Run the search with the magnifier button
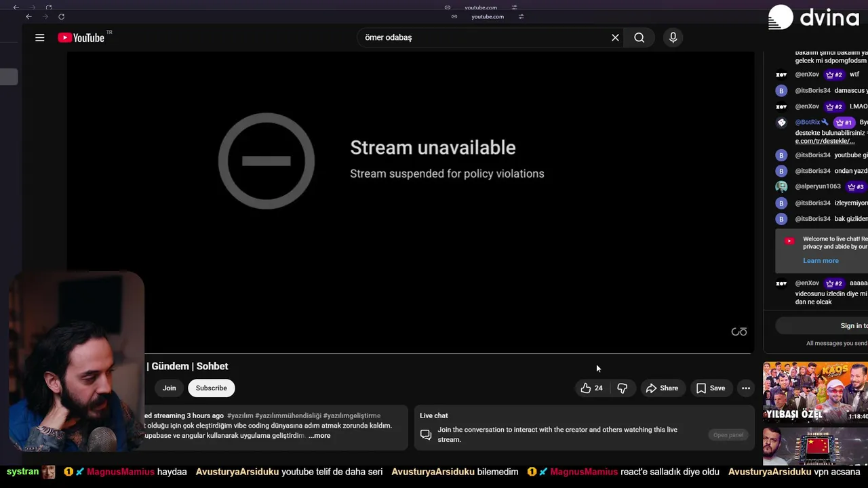 coord(639,38)
